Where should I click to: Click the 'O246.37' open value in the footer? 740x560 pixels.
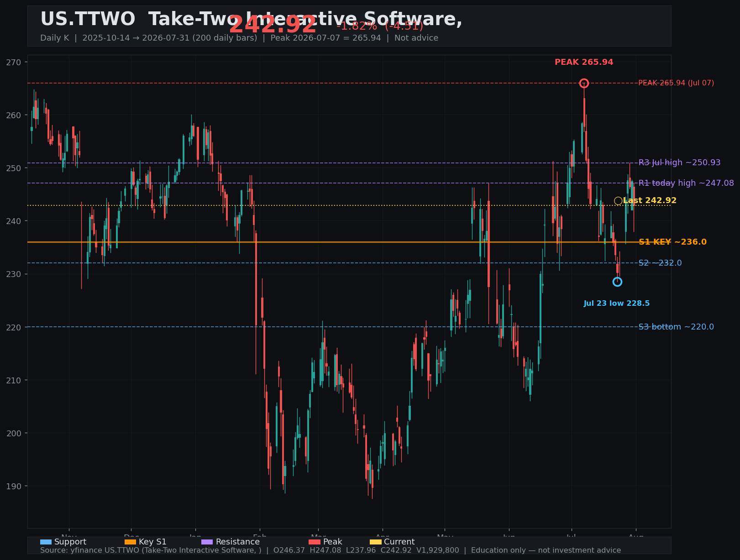pos(289,550)
